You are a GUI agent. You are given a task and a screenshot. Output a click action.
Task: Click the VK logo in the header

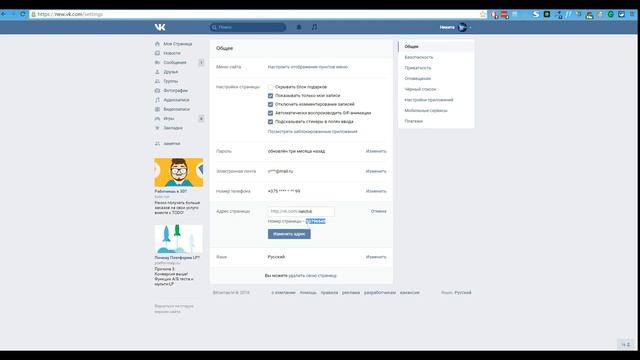160,27
